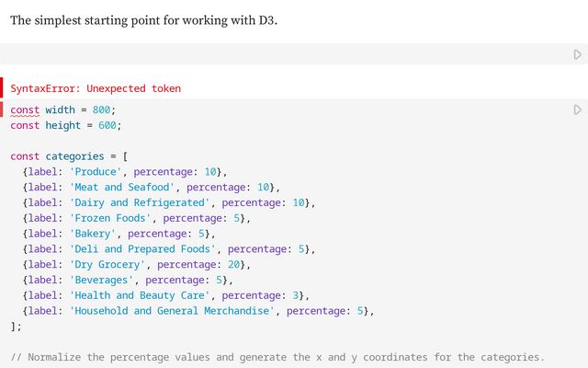Image resolution: width=588 pixels, height=368 pixels.
Task: Click the intro text about D3
Action: click(x=143, y=19)
